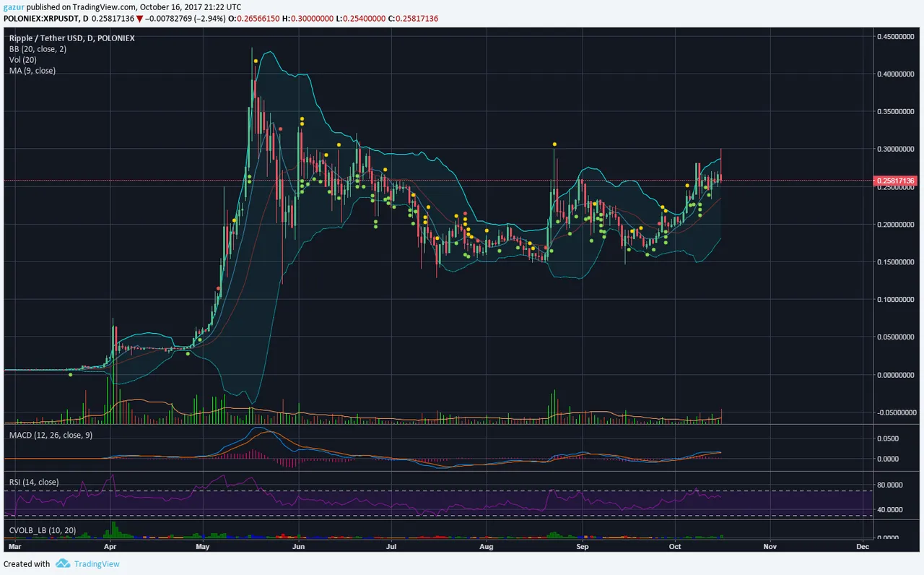Select the MA (9, close) indicator label
The image size is (924, 575).
point(32,70)
